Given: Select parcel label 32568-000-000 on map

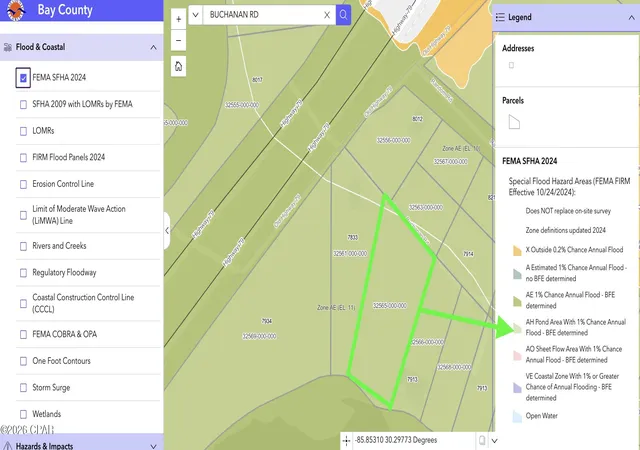Looking at the screenshot, I should [x=454, y=368].
